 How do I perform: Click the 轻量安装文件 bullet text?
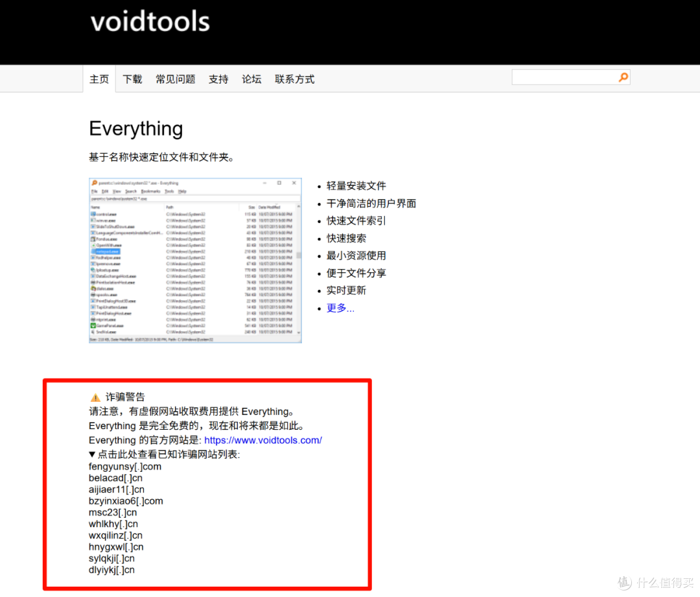(356, 186)
